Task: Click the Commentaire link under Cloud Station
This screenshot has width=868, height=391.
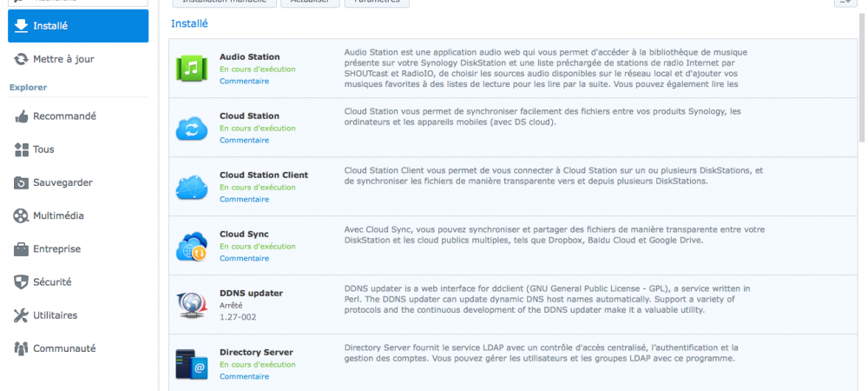Action: 244,140
